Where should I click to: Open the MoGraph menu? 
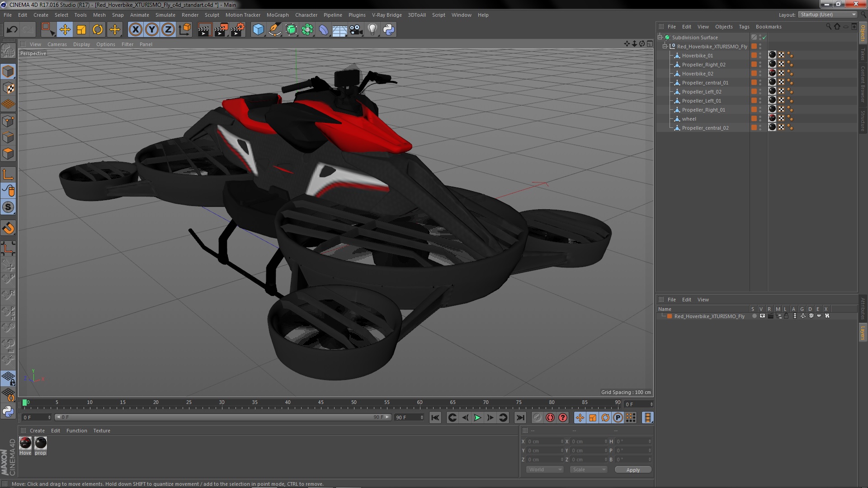(278, 15)
